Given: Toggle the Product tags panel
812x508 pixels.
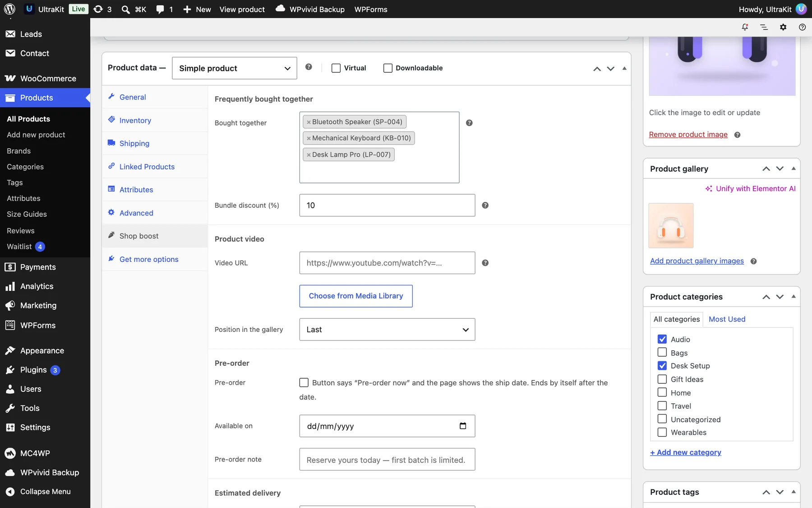Looking at the screenshot, I should point(794,492).
